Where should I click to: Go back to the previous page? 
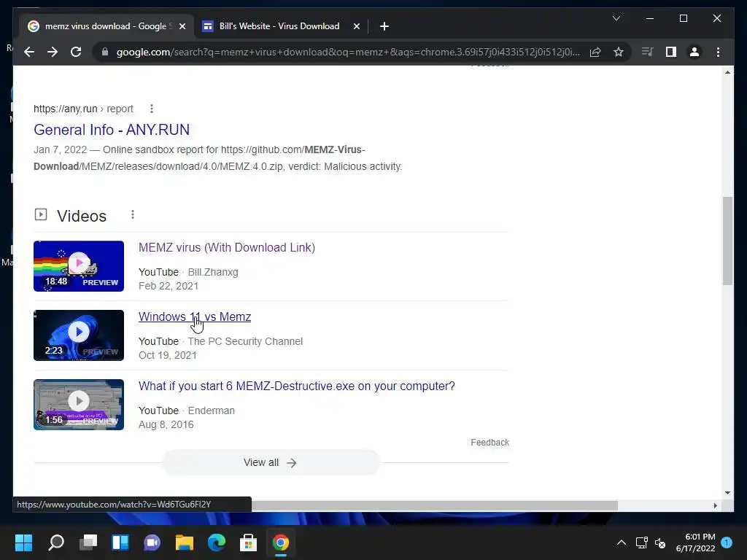pos(29,52)
